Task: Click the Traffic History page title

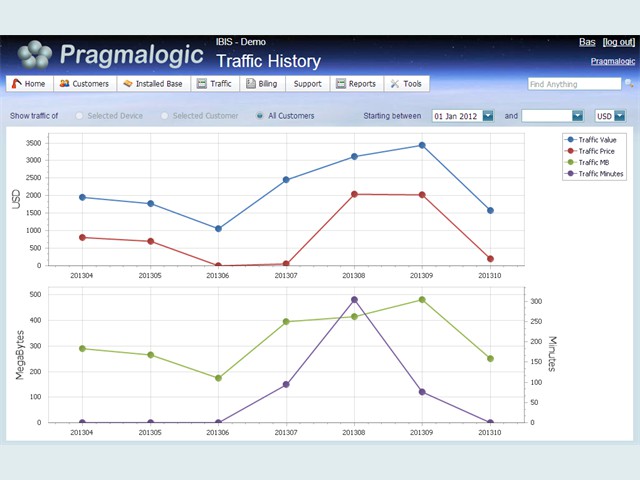Action: click(269, 61)
